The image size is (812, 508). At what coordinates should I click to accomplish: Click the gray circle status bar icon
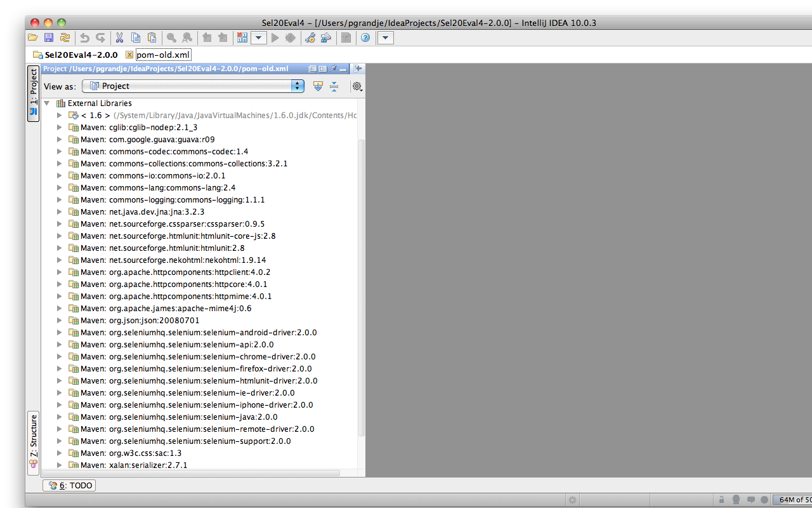coord(764,500)
